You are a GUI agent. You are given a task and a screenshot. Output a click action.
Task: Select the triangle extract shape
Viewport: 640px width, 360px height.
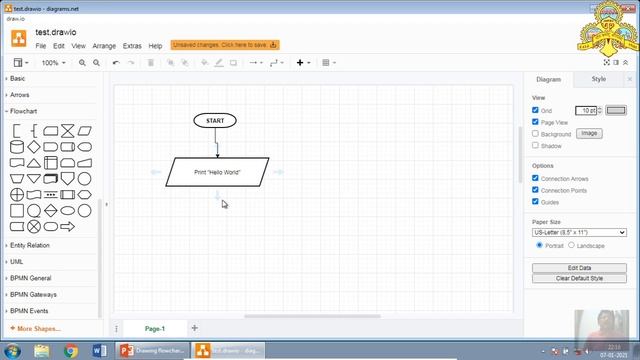pyautogui.click(x=34, y=163)
